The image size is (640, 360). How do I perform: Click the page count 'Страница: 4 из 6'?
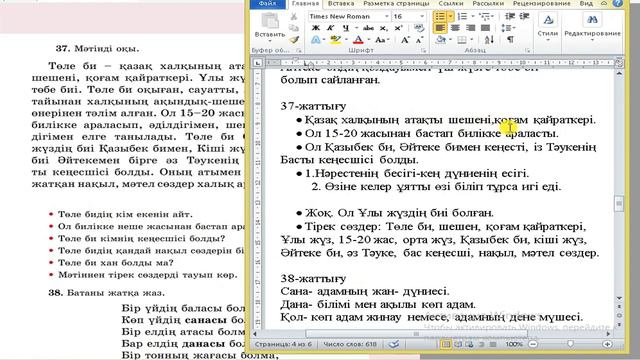(x=283, y=344)
